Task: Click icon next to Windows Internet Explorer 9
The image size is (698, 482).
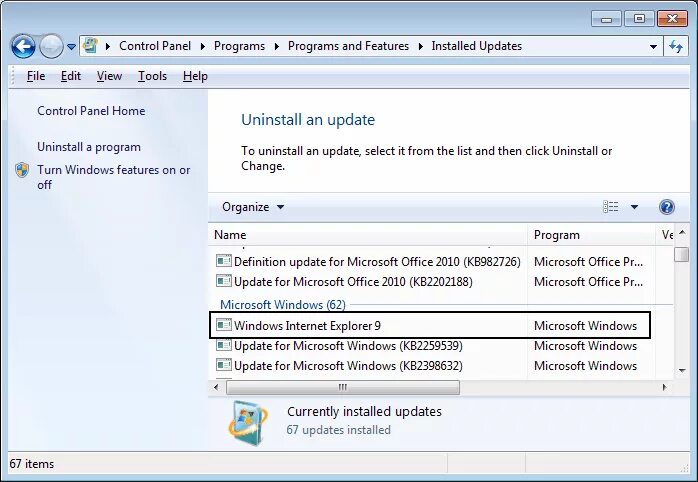Action: pos(223,325)
